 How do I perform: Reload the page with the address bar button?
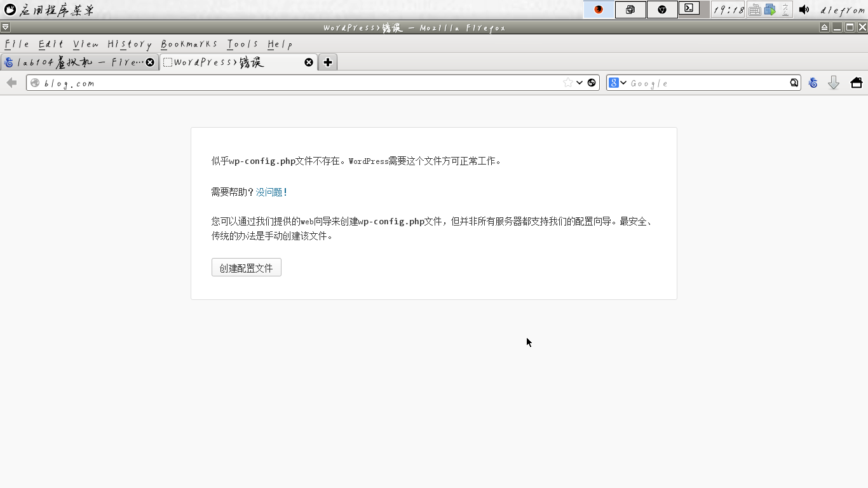592,83
